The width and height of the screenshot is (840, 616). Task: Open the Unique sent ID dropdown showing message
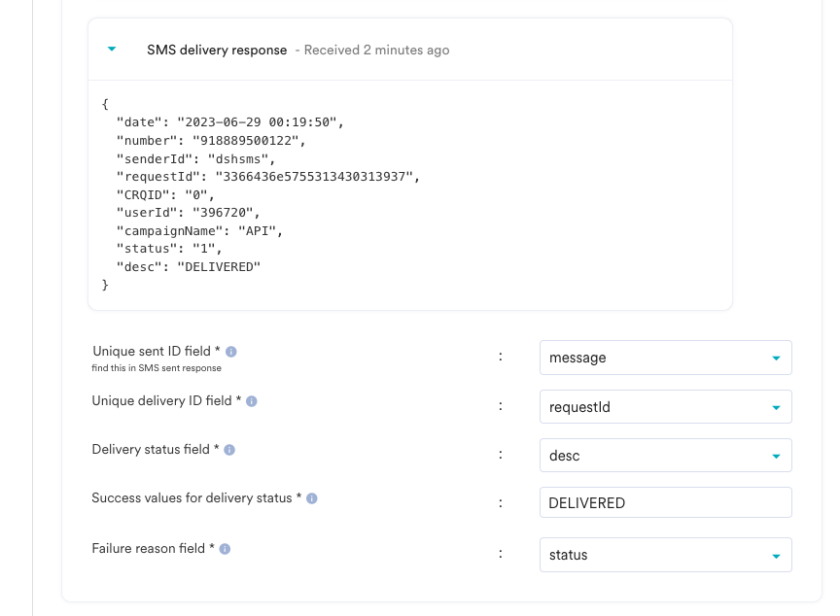click(666, 358)
